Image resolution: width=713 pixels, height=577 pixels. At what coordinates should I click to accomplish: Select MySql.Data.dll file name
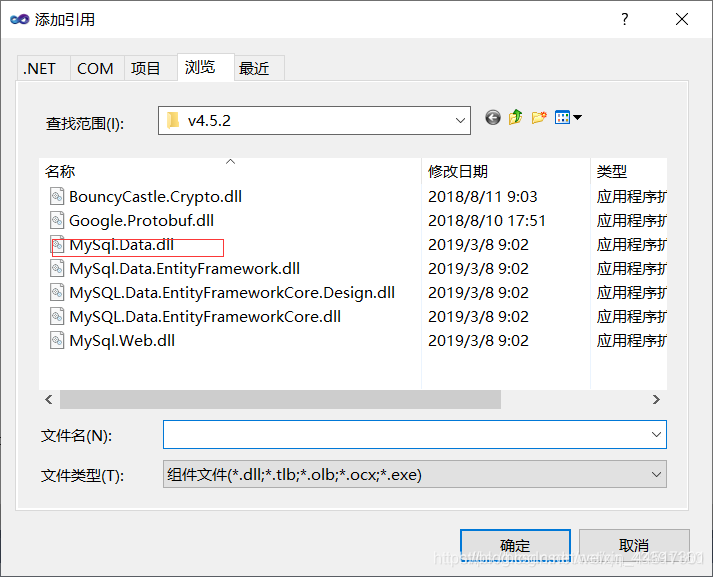click(121, 245)
